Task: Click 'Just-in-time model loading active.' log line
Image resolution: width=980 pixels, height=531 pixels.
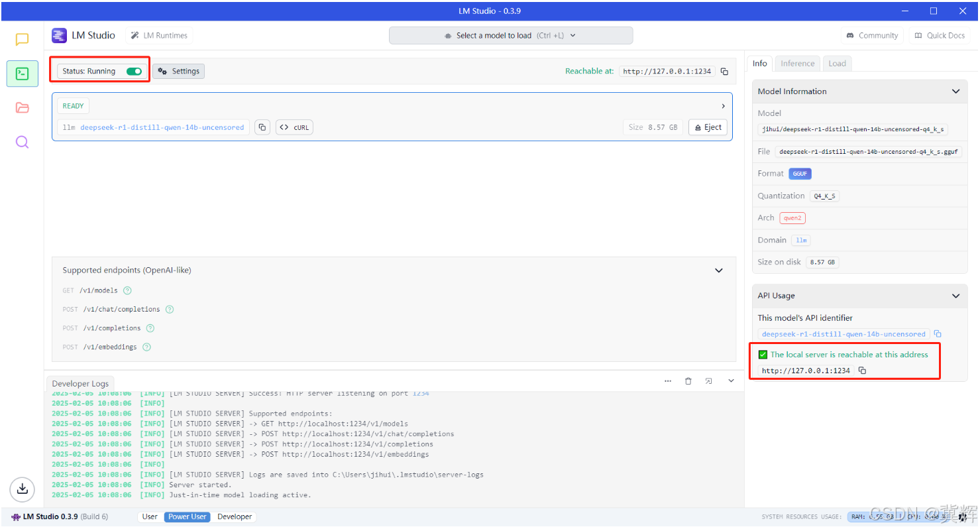Action: tap(240, 495)
